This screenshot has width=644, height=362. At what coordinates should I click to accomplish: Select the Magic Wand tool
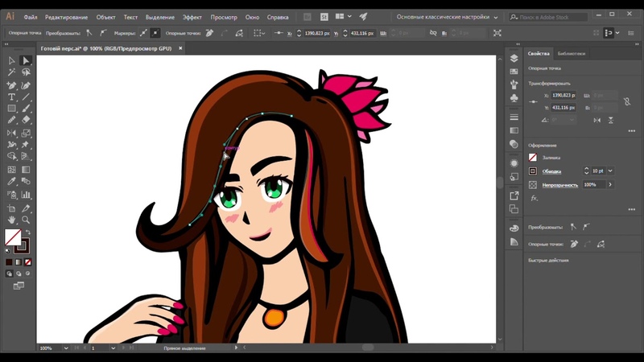11,72
